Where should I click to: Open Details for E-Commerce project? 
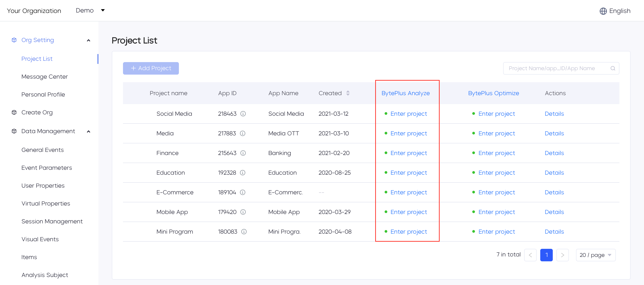point(554,192)
